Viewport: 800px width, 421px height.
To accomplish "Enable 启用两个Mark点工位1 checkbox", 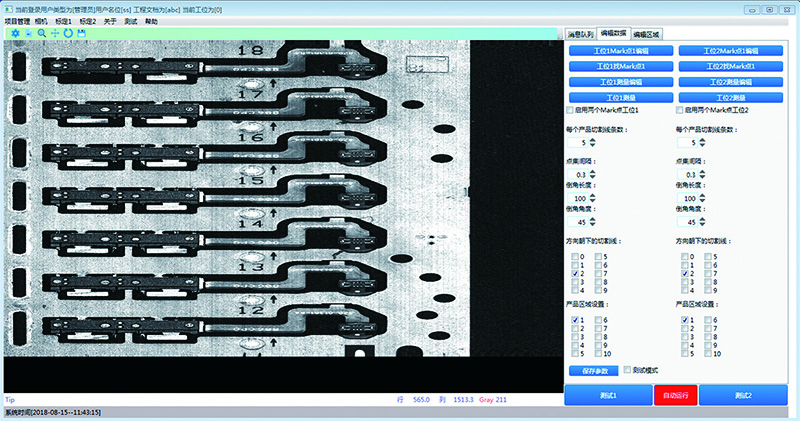I will (571, 109).
